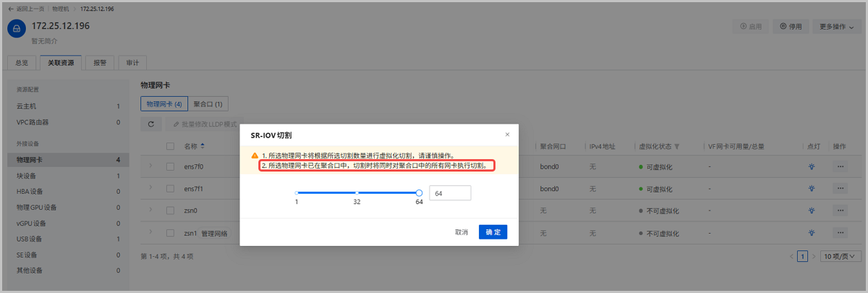Open the more actions menu for zsn1
This screenshot has width=868, height=293.
840,234
